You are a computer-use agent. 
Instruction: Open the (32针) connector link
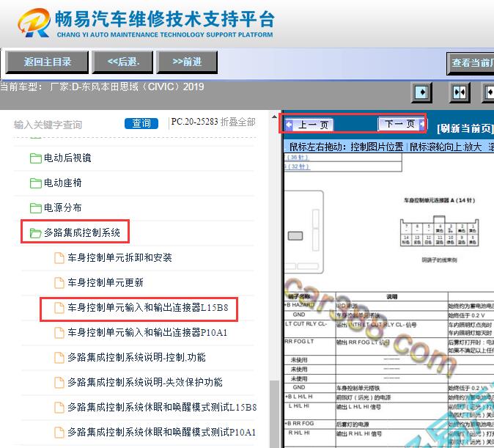point(297,166)
